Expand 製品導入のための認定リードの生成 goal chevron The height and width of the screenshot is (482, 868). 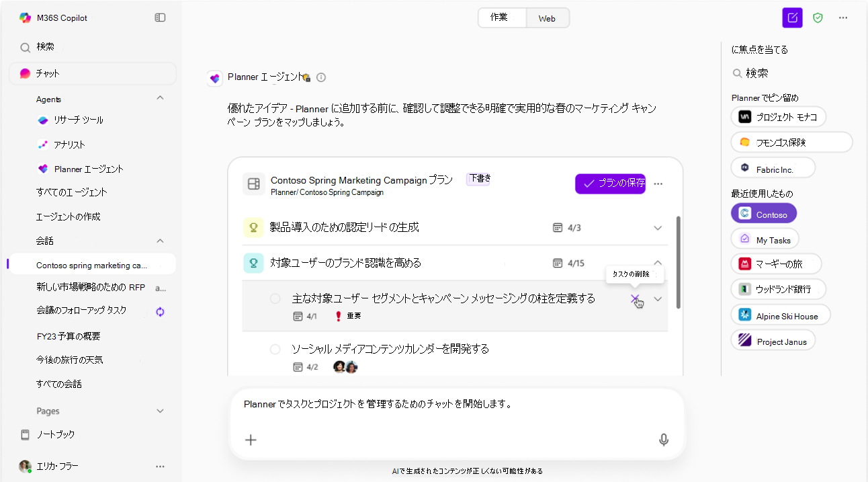tap(658, 228)
